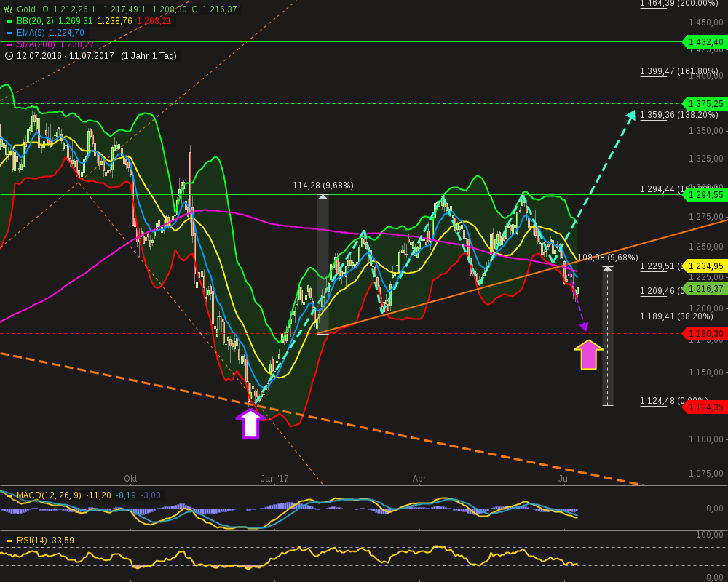This screenshot has width=728, height=582.
Task: Click the Okt label on the time axis
Action: [130, 479]
